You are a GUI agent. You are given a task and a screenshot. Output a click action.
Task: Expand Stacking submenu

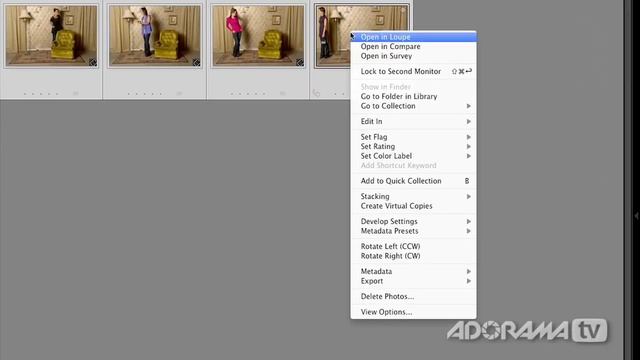[413, 197]
